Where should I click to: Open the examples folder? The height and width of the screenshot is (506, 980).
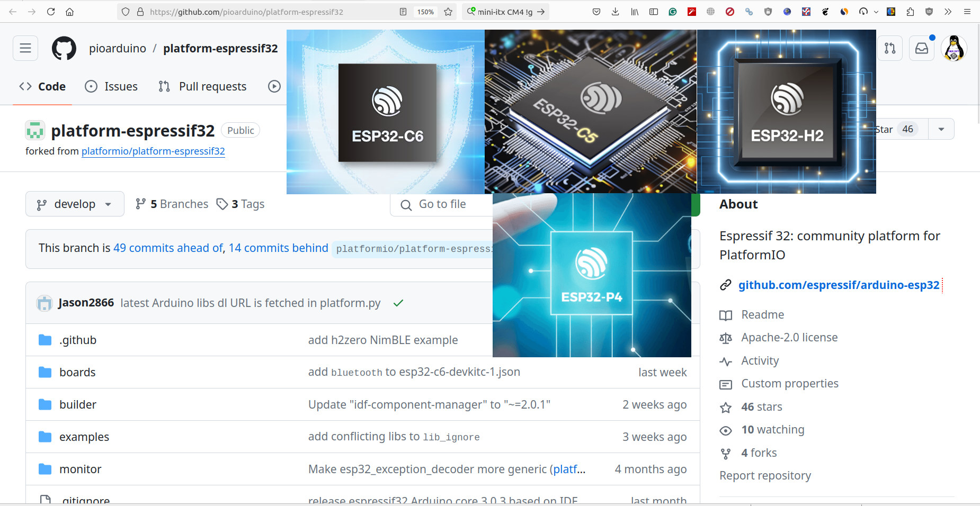(x=84, y=437)
